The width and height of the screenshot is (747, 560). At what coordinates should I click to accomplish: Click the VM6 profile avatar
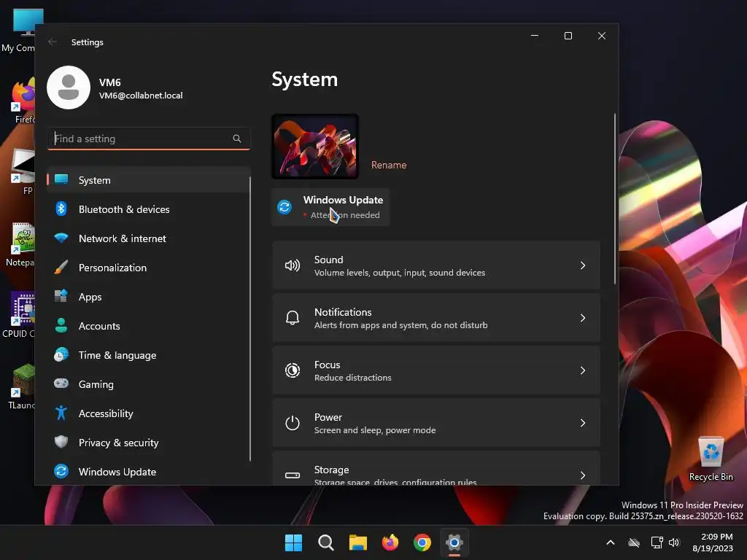pyautogui.click(x=69, y=87)
